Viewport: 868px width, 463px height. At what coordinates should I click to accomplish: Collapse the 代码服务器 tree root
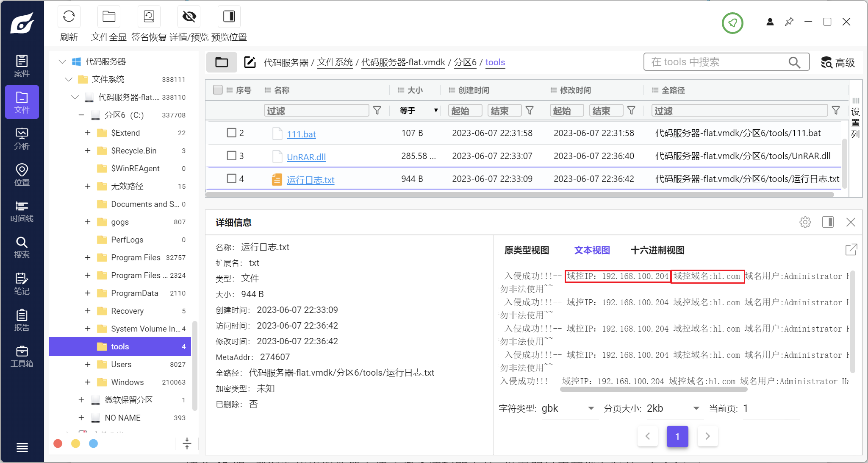tap(62, 61)
